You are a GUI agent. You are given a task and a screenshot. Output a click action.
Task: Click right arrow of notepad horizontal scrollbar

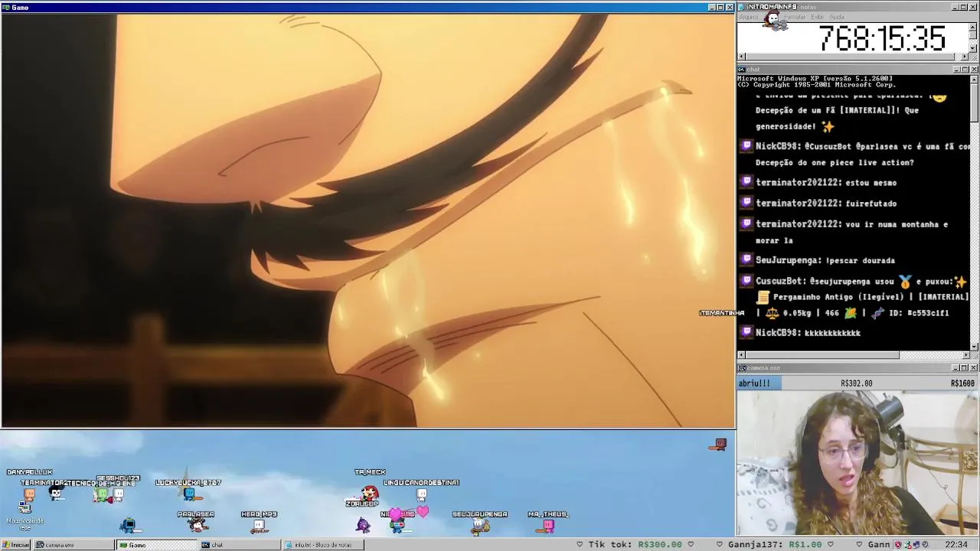coord(965,57)
